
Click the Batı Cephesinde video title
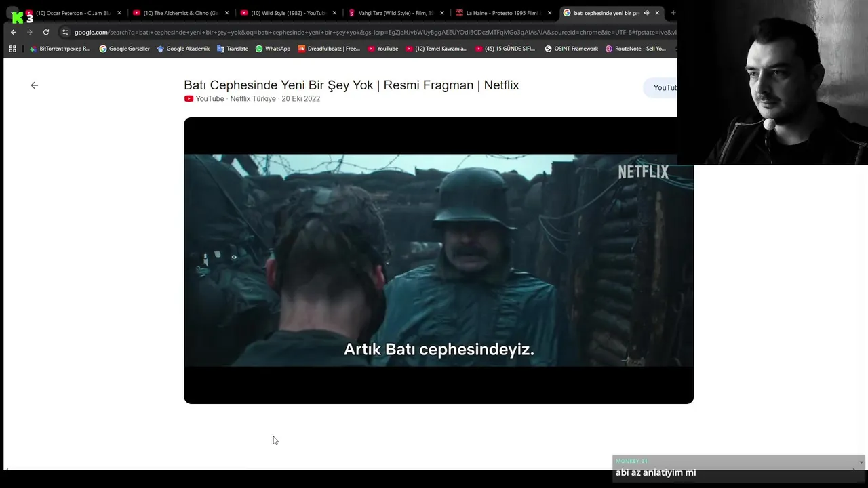[x=351, y=85]
